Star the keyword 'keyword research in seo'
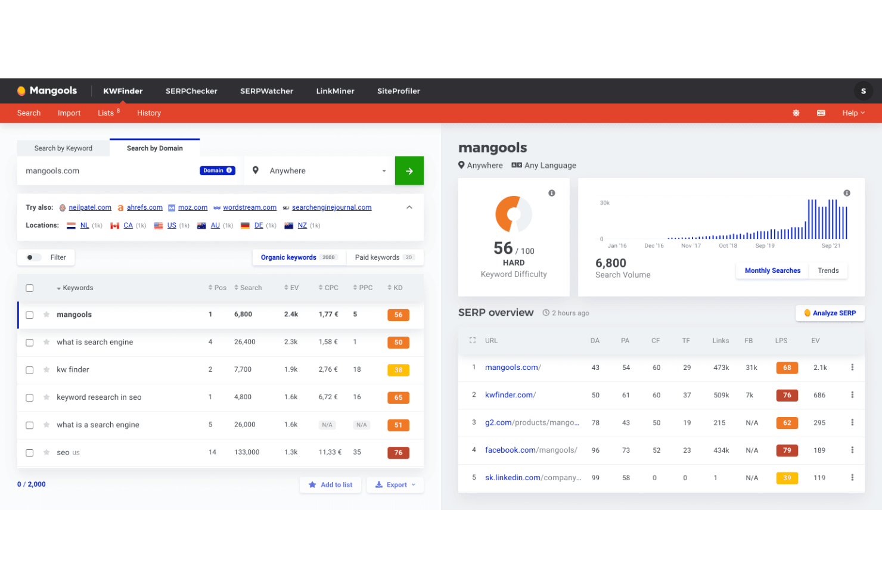Image resolution: width=882 pixels, height=588 pixels. coord(46,397)
